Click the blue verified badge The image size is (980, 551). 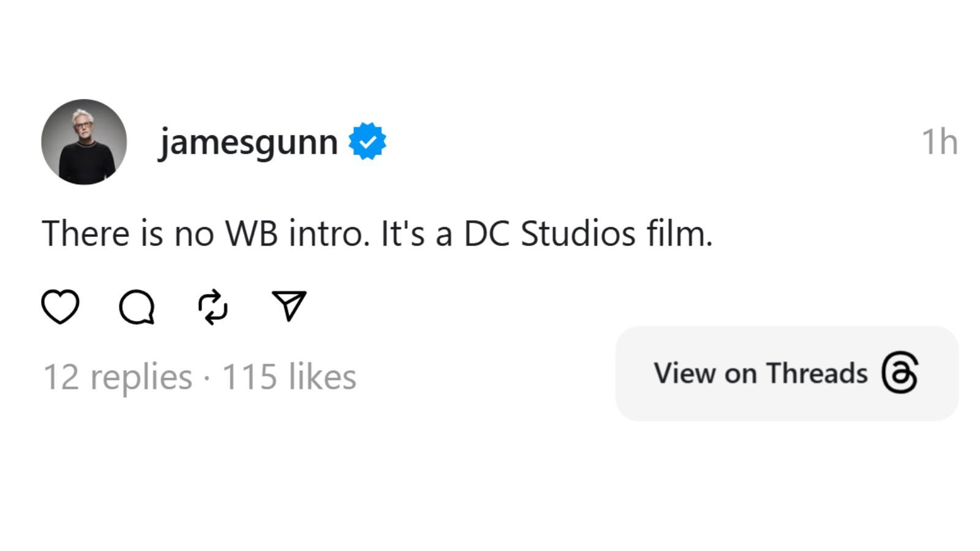click(x=367, y=141)
